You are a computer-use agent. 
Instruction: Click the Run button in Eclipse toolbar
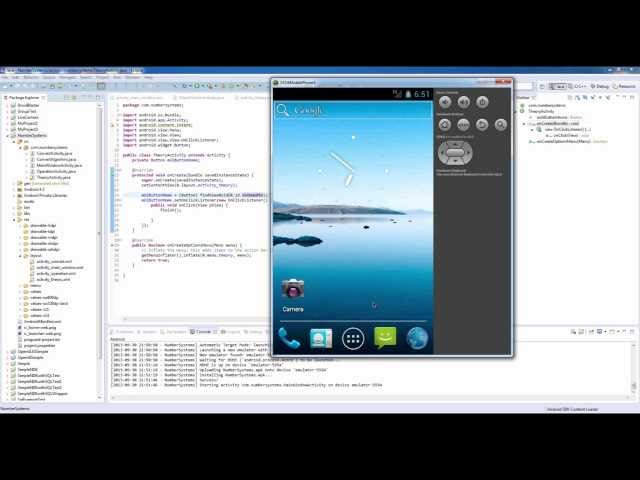[x=197, y=86]
